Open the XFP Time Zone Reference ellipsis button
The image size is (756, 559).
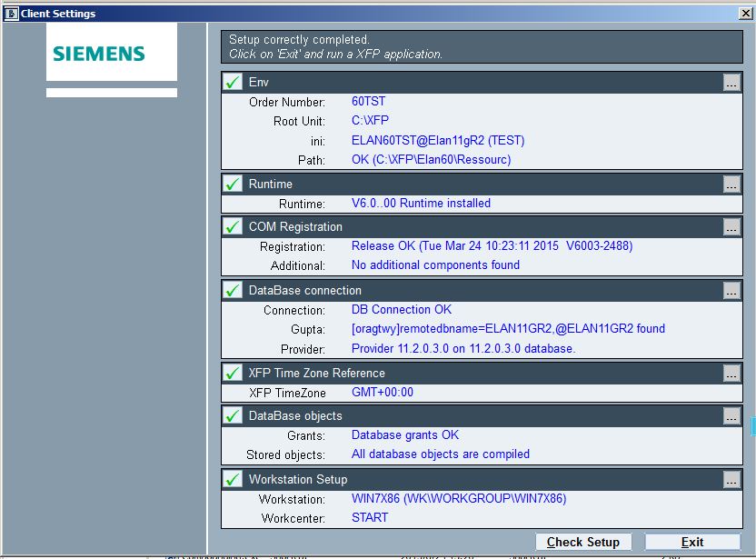[x=731, y=374]
